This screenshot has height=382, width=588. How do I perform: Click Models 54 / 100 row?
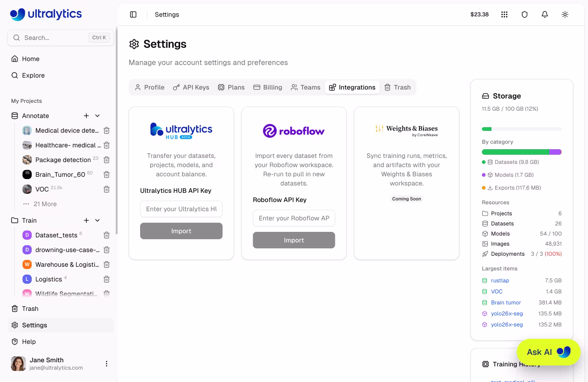tap(522, 234)
